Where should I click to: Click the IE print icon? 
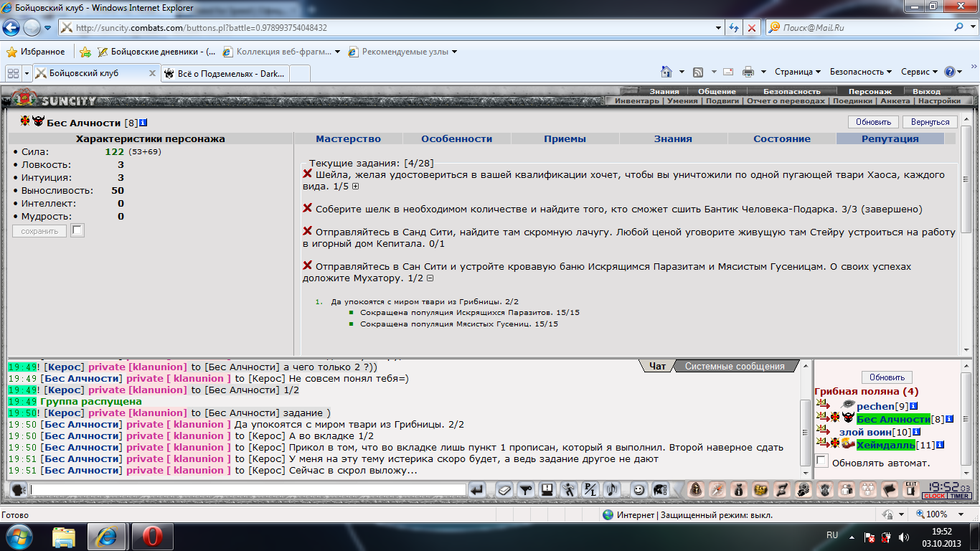pyautogui.click(x=748, y=72)
